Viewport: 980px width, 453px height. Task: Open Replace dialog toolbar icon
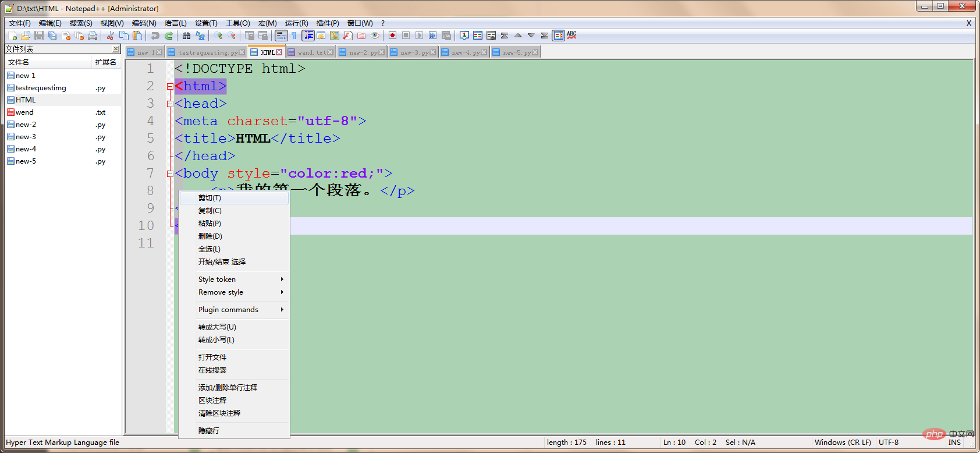pos(200,36)
